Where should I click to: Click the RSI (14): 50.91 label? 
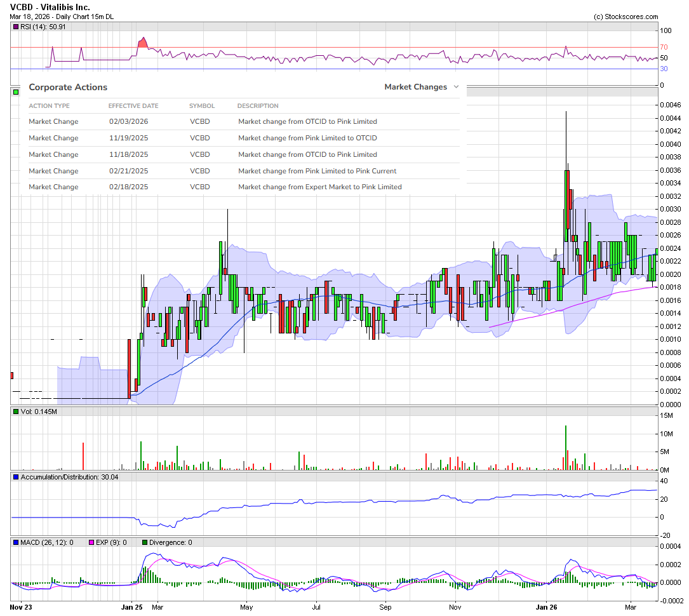(x=43, y=27)
